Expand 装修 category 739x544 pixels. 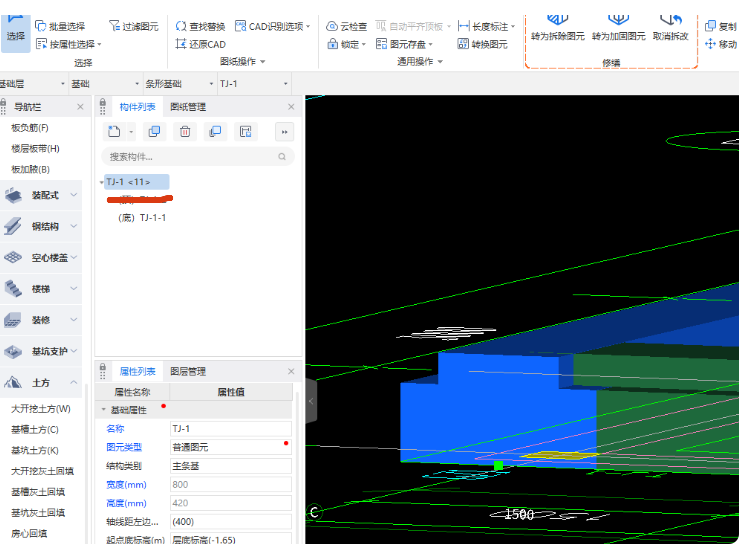coord(41,320)
